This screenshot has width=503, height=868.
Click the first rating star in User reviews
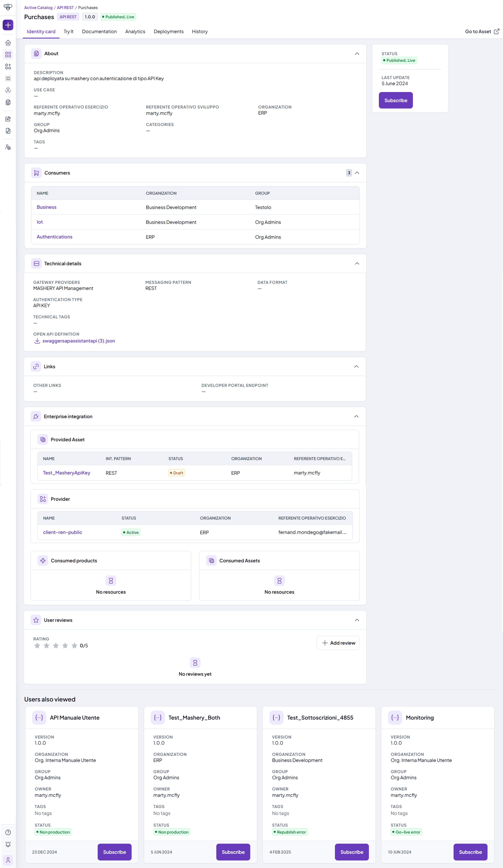point(37,646)
